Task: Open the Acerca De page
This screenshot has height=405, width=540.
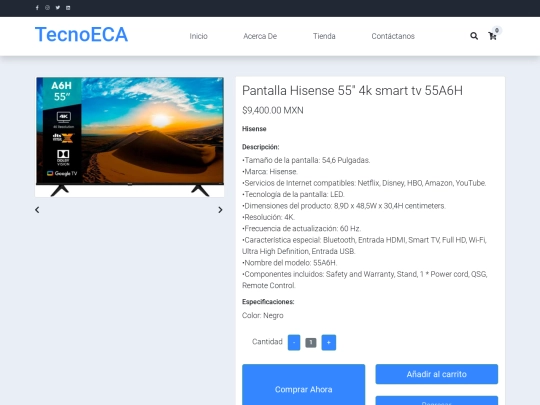Action: pyautogui.click(x=260, y=36)
